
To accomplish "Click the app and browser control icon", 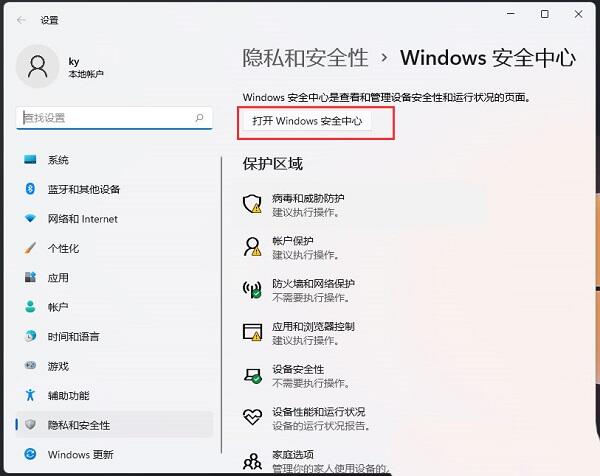I will pyautogui.click(x=253, y=332).
